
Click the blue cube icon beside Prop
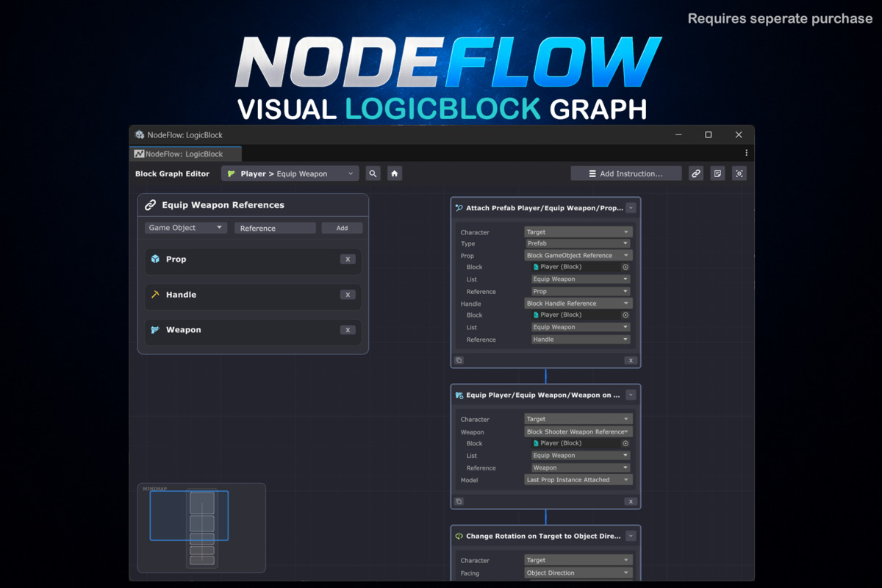click(155, 259)
